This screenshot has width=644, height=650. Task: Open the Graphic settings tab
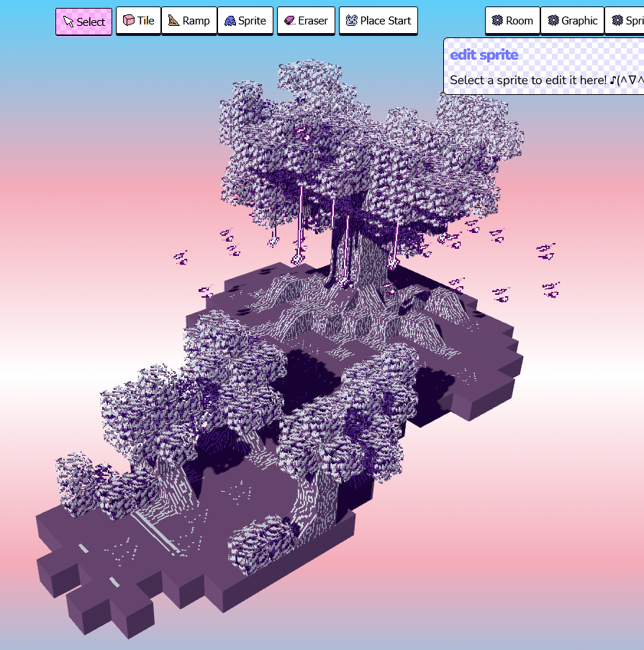coord(572,21)
